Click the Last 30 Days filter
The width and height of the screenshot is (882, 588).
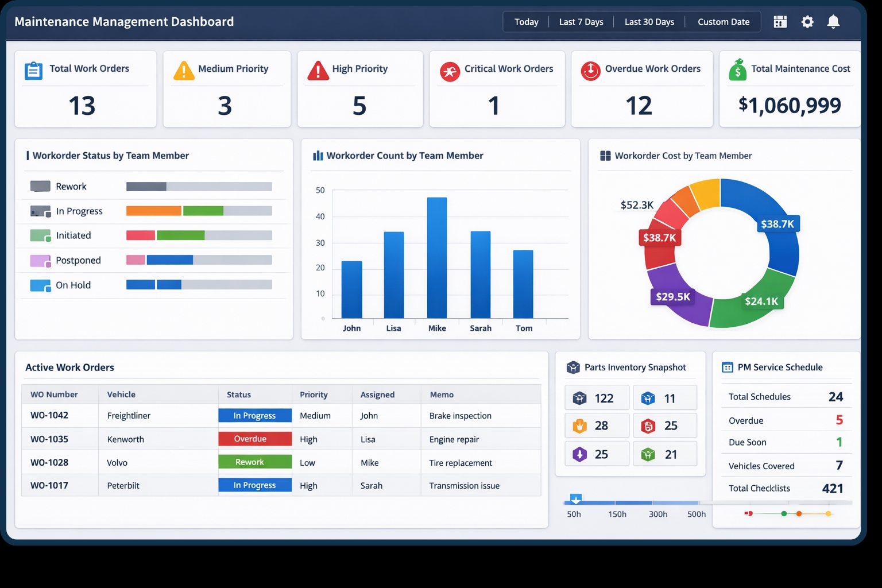(649, 21)
